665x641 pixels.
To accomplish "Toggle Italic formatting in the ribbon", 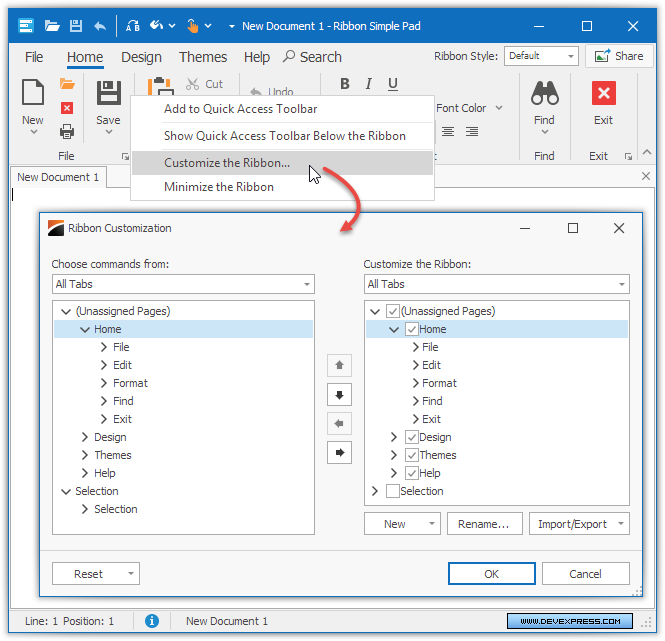I will coord(368,84).
